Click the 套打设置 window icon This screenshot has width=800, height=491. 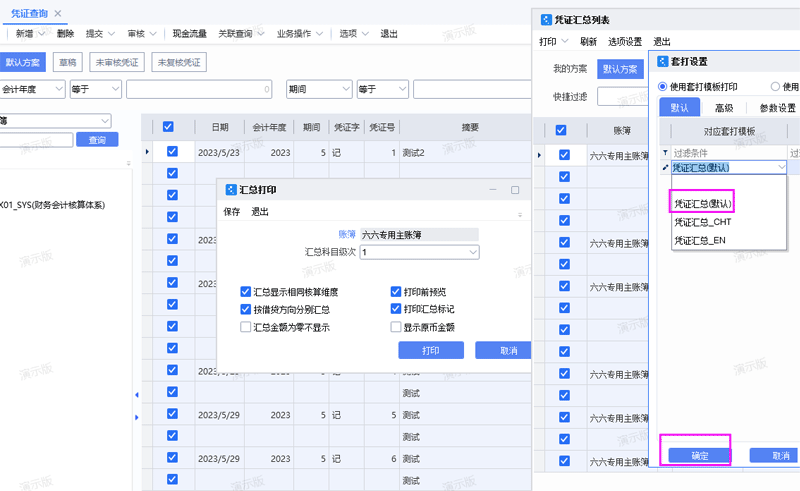tap(663, 62)
